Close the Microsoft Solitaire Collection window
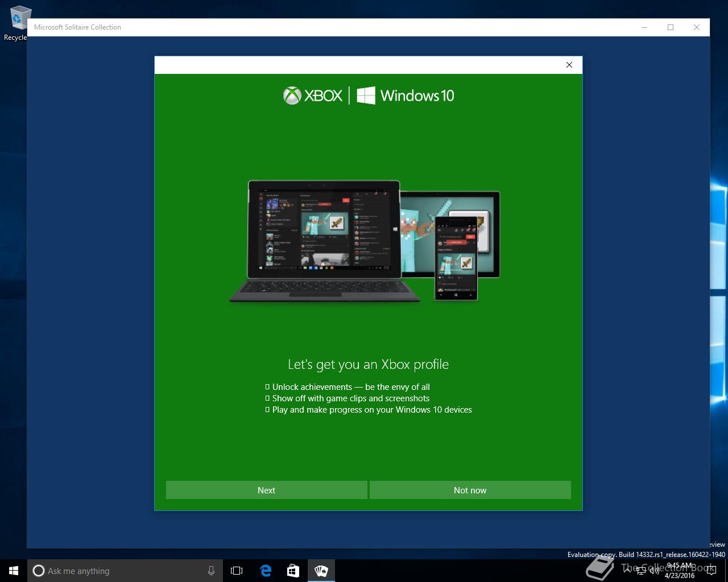The width and height of the screenshot is (728, 582). [697, 27]
